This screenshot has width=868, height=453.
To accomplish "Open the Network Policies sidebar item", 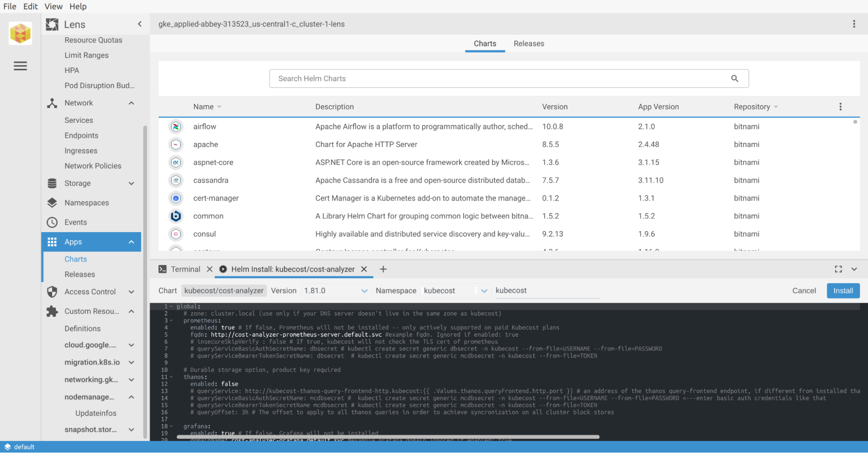I will click(x=93, y=166).
